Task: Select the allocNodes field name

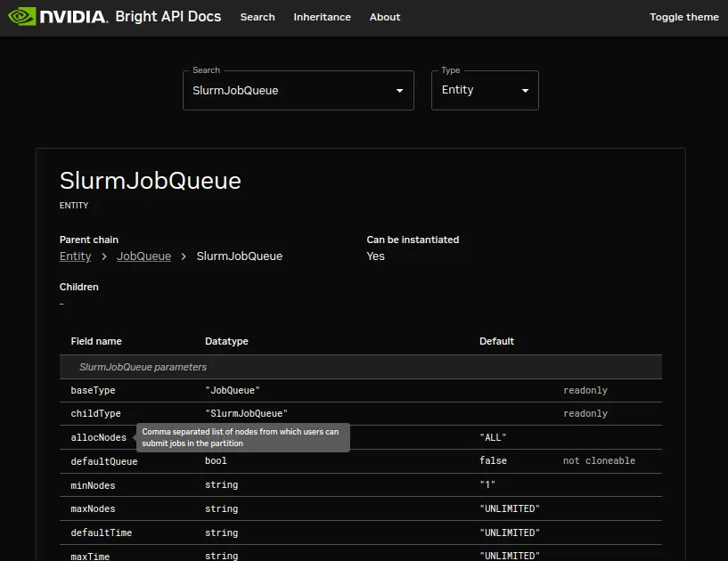Action: pyautogui.click(x=98, y=437)
